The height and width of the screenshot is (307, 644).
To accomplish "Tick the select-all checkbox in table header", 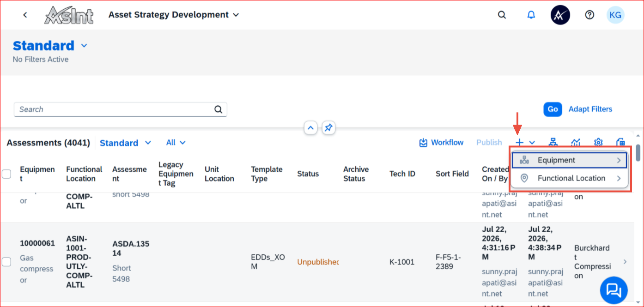I will pos(6,174).
